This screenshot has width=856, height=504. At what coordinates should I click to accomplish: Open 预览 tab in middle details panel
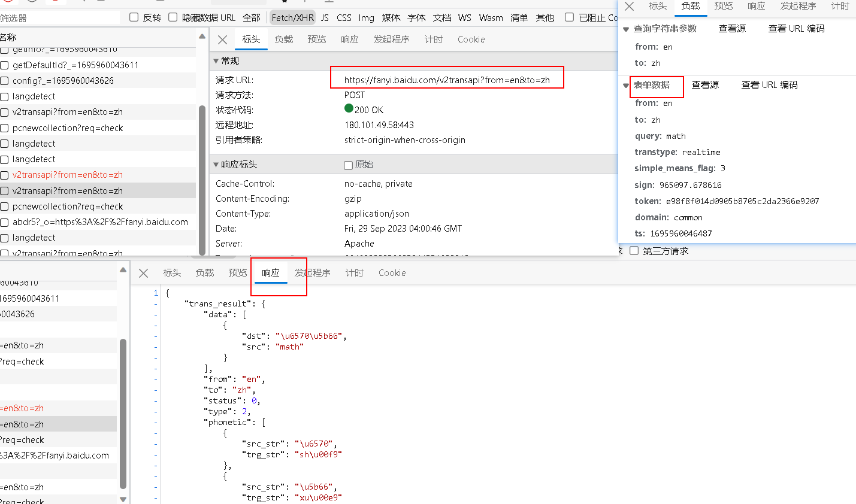coord(317,40)
